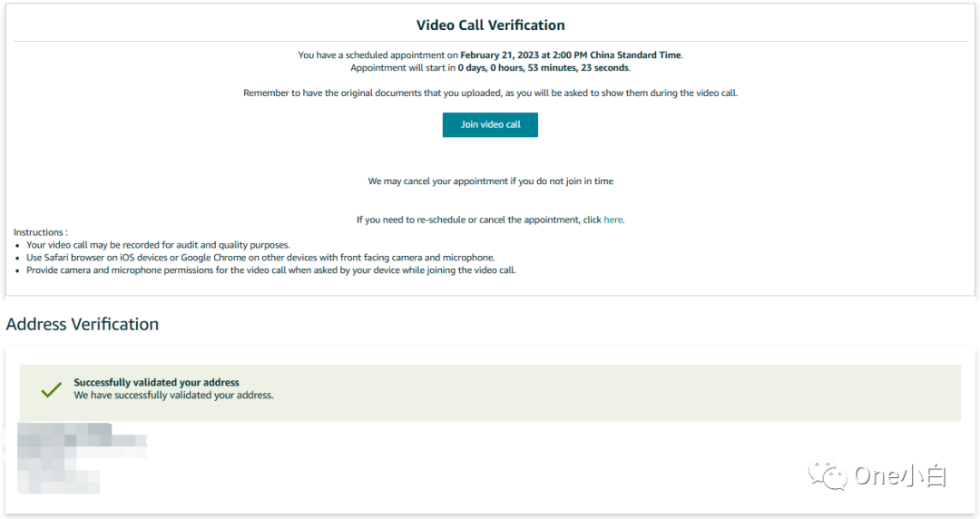The image size is (980, 519).
Task: Select 'Your video call may be recorded' bullet
Action: [x=158, y=244]
